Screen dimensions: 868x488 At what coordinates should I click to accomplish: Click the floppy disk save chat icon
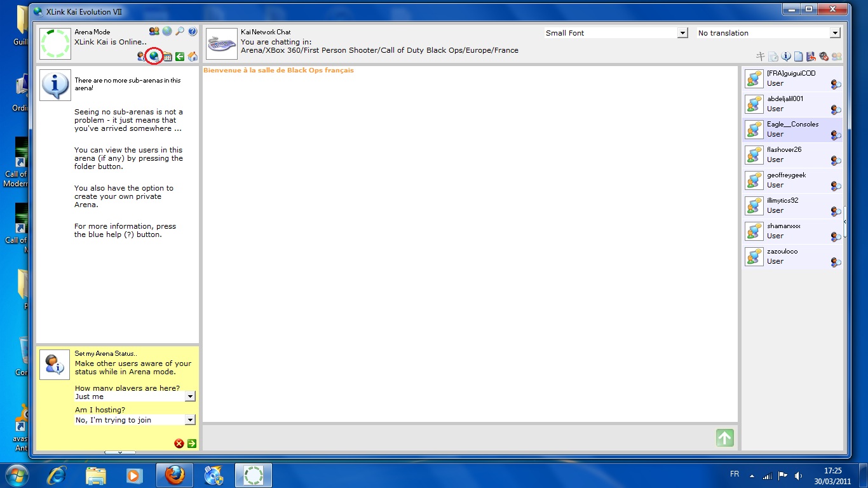tap(811, 57)
